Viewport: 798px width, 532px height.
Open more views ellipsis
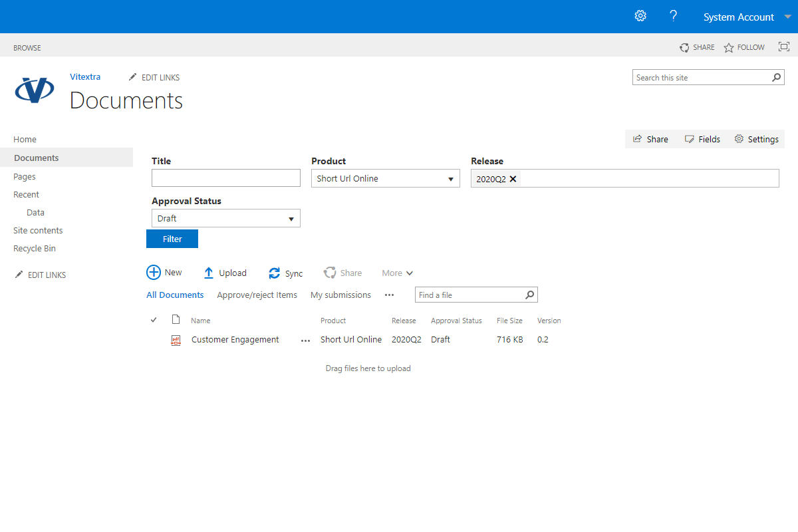point(390,295)
